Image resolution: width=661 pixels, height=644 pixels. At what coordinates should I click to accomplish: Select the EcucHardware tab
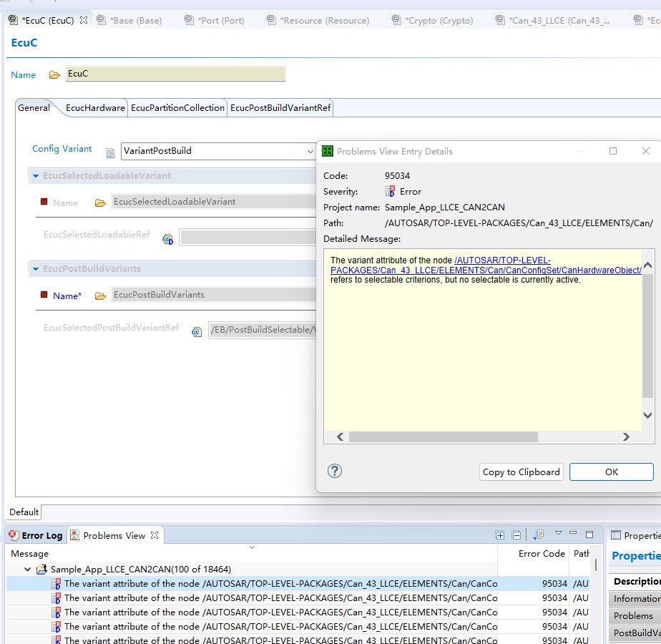[95, 107]
